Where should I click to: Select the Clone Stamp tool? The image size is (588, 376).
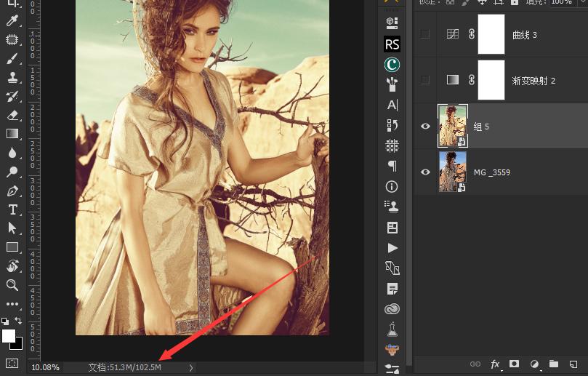coord(12,78)
